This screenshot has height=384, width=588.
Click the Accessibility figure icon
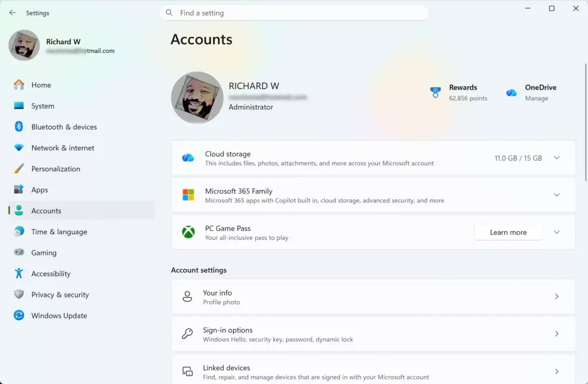tap(19, 273)
